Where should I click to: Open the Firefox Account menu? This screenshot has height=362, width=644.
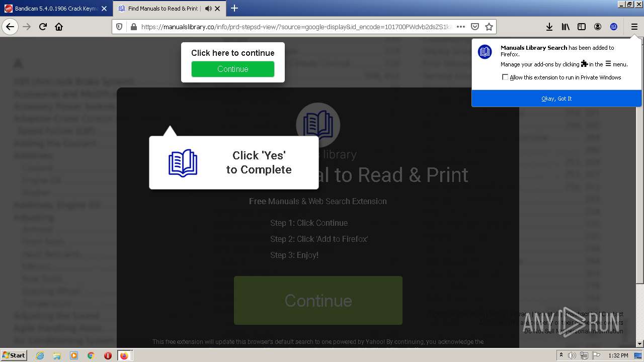pos(598,27)
